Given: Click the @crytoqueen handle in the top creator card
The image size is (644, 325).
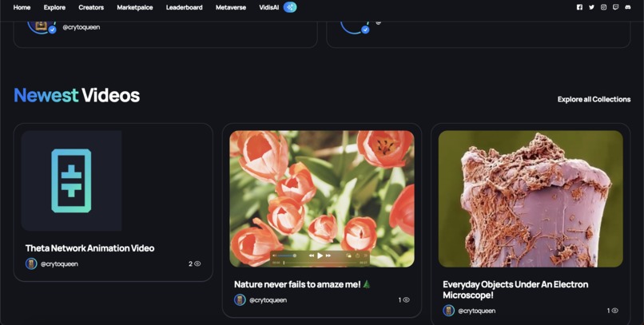Looking at the screenshot, I should click(x=81, y=27).
